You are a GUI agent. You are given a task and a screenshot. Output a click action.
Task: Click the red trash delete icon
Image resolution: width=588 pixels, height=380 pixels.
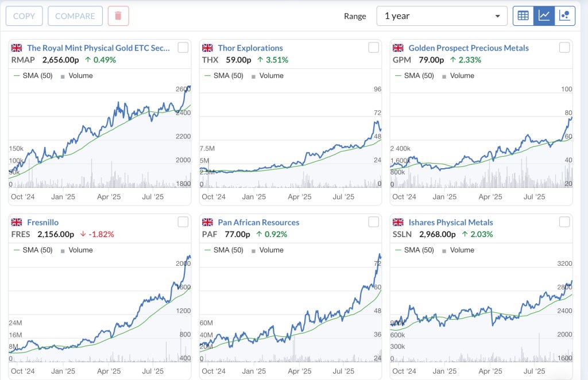pos(118,16)
